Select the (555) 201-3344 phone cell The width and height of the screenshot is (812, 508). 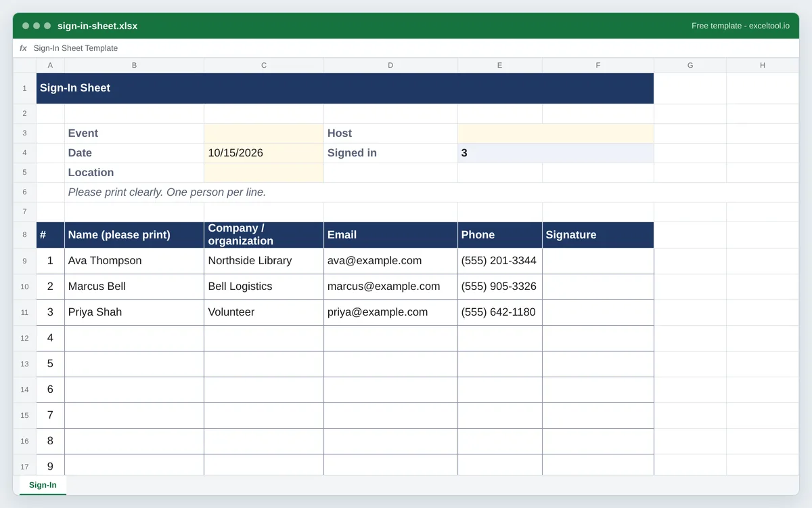click(x=499, y=261)
